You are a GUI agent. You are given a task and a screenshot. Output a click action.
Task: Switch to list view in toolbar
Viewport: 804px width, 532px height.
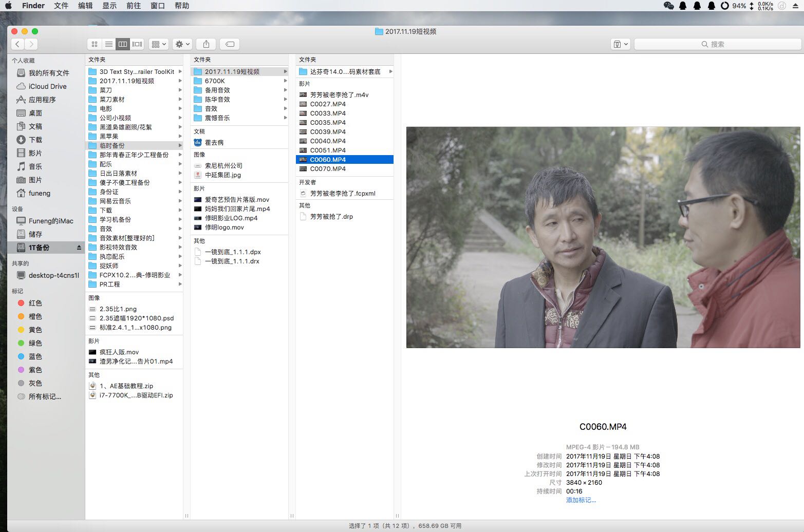coord(108,44)
